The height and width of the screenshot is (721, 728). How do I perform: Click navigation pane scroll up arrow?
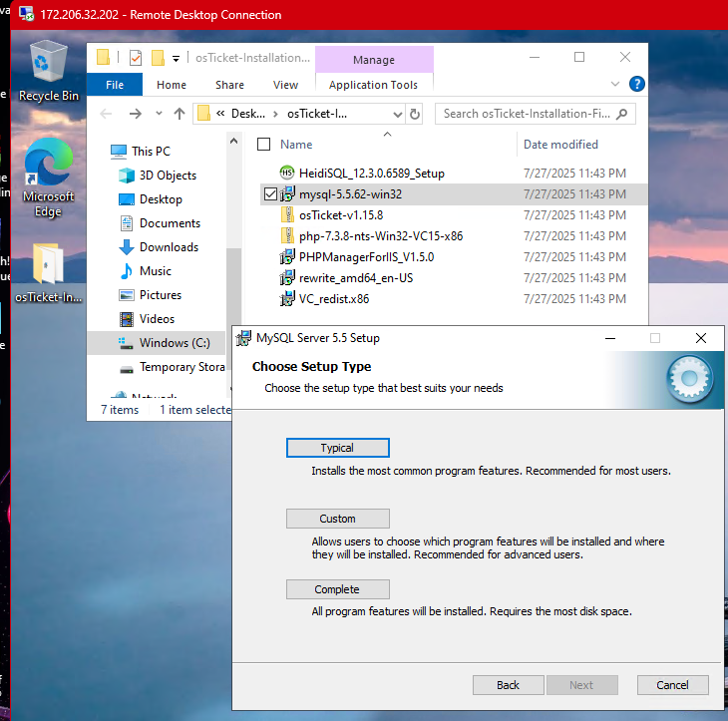point(234,141)
